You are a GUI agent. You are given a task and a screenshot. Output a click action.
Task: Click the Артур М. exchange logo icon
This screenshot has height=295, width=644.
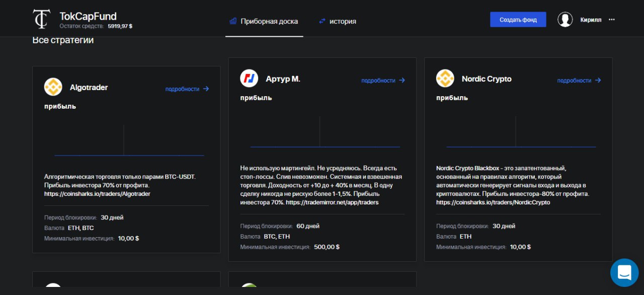coord(249,79)
